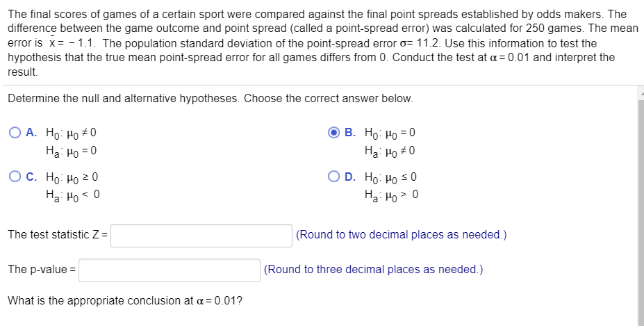Select radio button for option A
This screenshot has width=644, height=326.
15,132
